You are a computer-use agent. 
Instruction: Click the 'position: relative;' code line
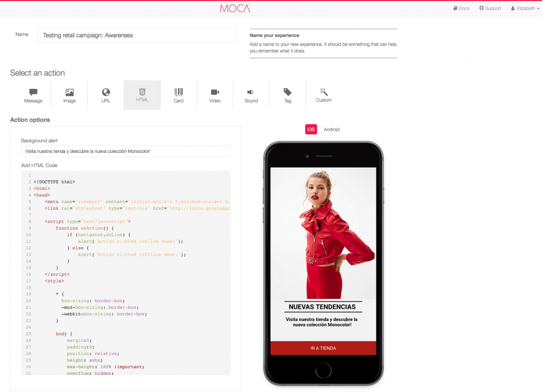pos(93,354)
